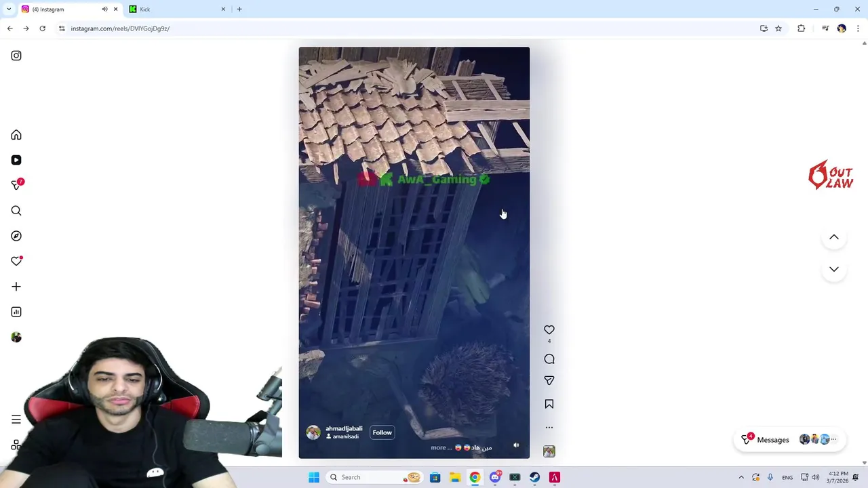Show hidden system tray icons
Image resolution: width=868 pixels, height=488 pixels.
pos(741,477)
